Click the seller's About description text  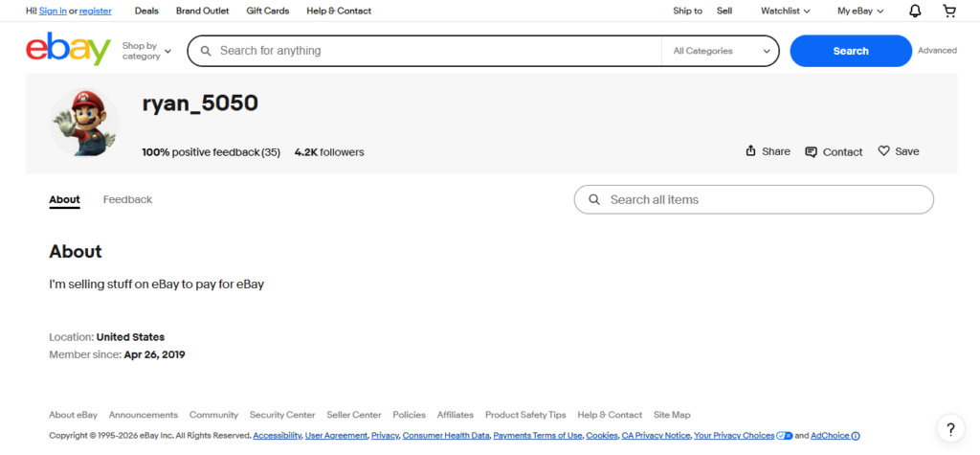(x=156, y=284)
